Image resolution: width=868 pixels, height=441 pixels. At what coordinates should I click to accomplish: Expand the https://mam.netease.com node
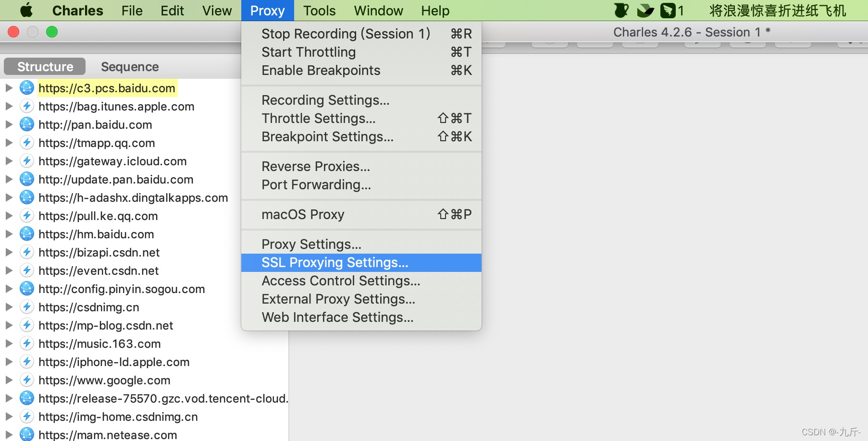pyautogui.click(x=9, y=434)
